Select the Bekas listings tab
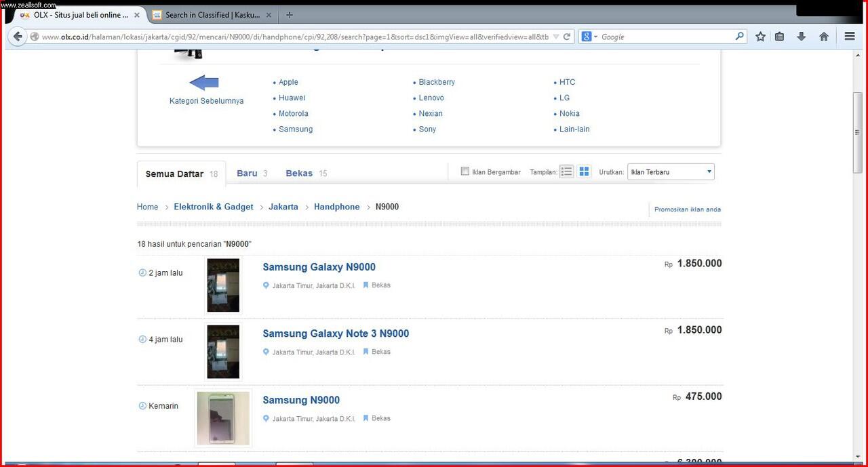This screenshot has height=467, width=868. point(307,174)
